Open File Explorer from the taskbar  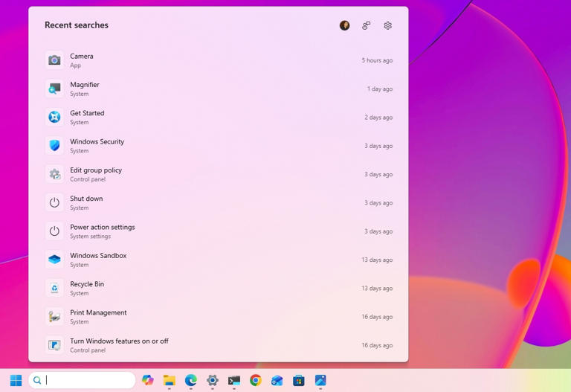pyautogui.click(x=170, y=380)
